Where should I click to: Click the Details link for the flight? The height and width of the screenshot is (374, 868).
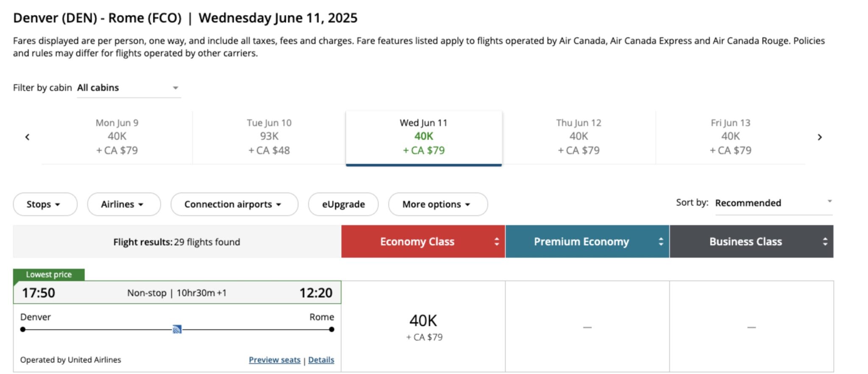321,360
